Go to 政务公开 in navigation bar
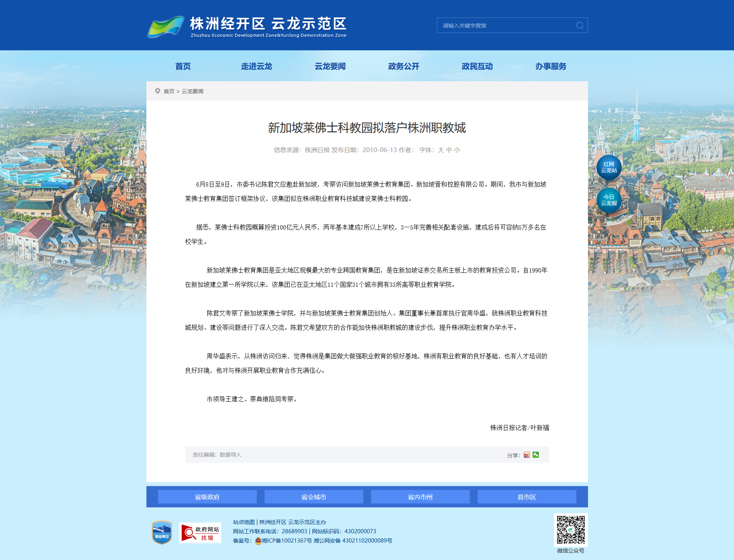 click(x=404, y=67)
